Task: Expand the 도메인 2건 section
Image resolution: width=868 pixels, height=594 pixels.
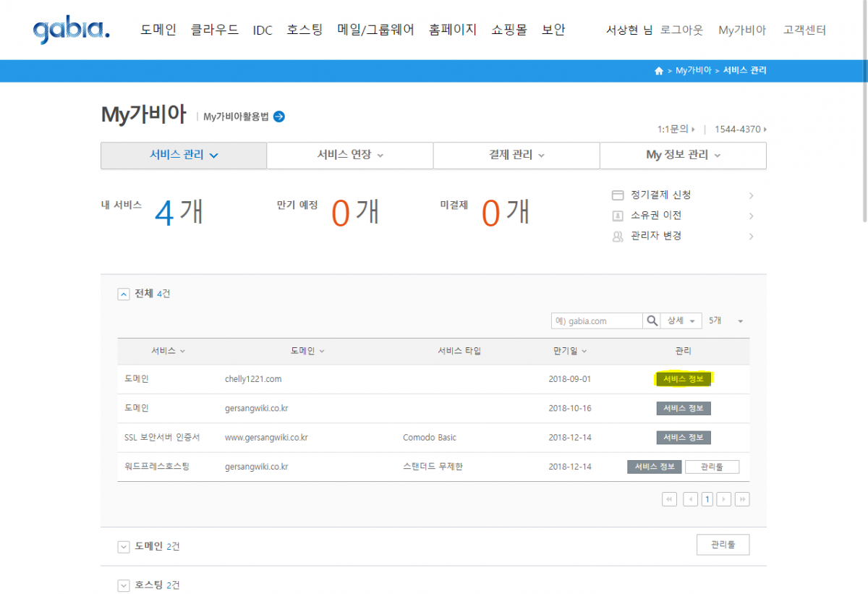Action: pyautogui.click(x=123, y=546)
